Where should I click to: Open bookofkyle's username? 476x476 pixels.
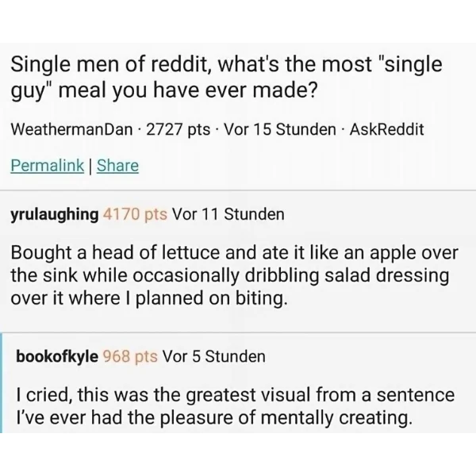[x=57, y=356]
